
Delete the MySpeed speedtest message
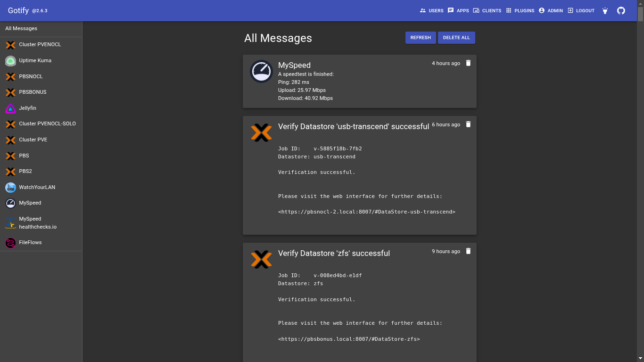(x=468, y=63)
